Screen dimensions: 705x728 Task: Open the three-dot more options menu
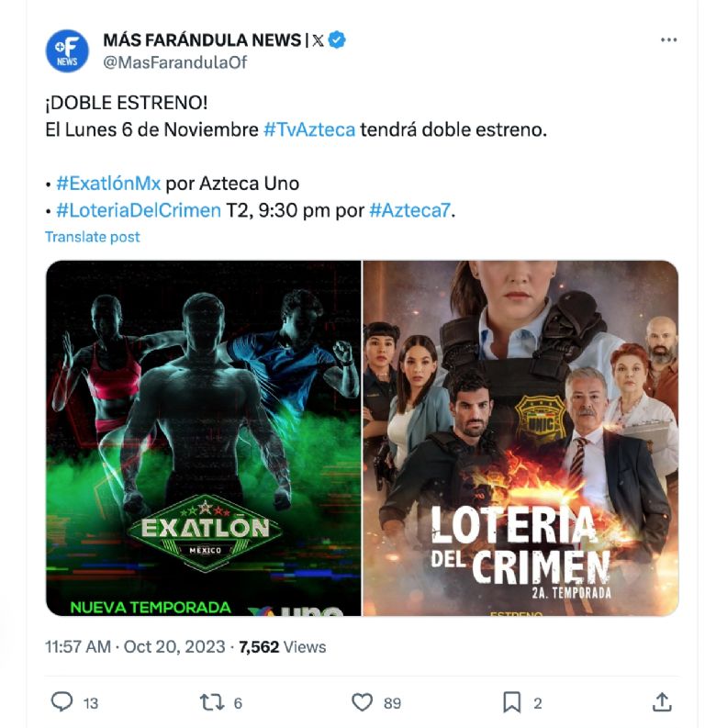pos(668,39)
